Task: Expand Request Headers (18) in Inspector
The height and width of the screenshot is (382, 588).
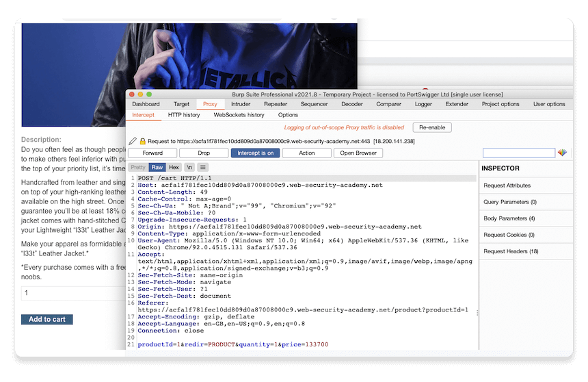Action: coord(526,251)
